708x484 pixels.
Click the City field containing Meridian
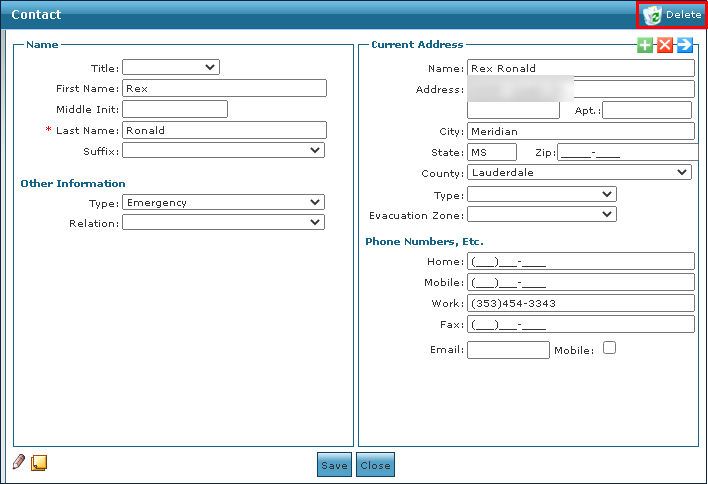pos(580,131)
